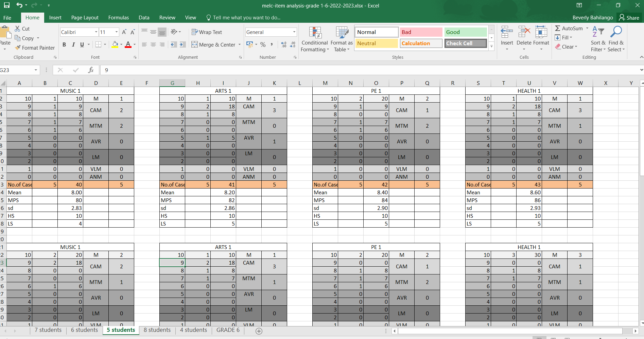The height and width of the screenshot is (339, 644).
Task: Switch to the Insert ribbon tab
Action: [x=55, y=18]
